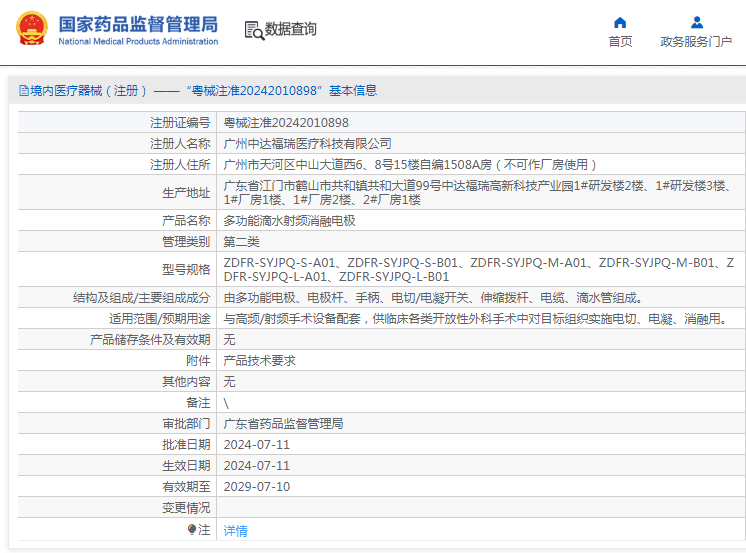
Task: Click the 注册证编号 row label
Action: coord(180,123)
